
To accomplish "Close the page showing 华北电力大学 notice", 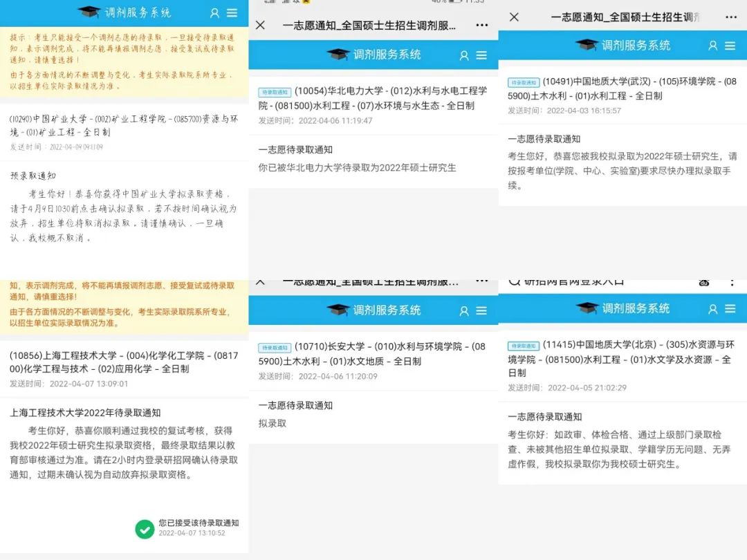I will (260, 25).
